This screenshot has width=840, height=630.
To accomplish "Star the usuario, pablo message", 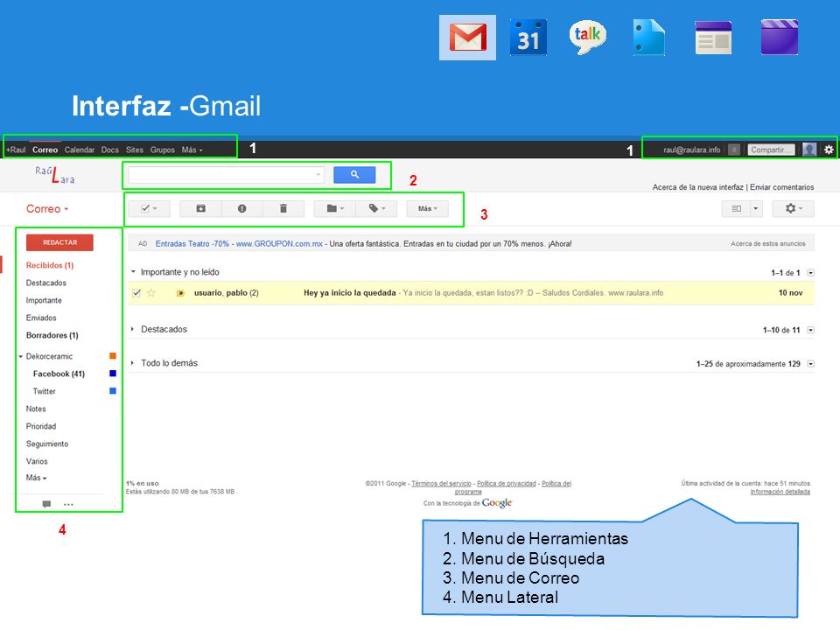I will [x=151, y=293].
